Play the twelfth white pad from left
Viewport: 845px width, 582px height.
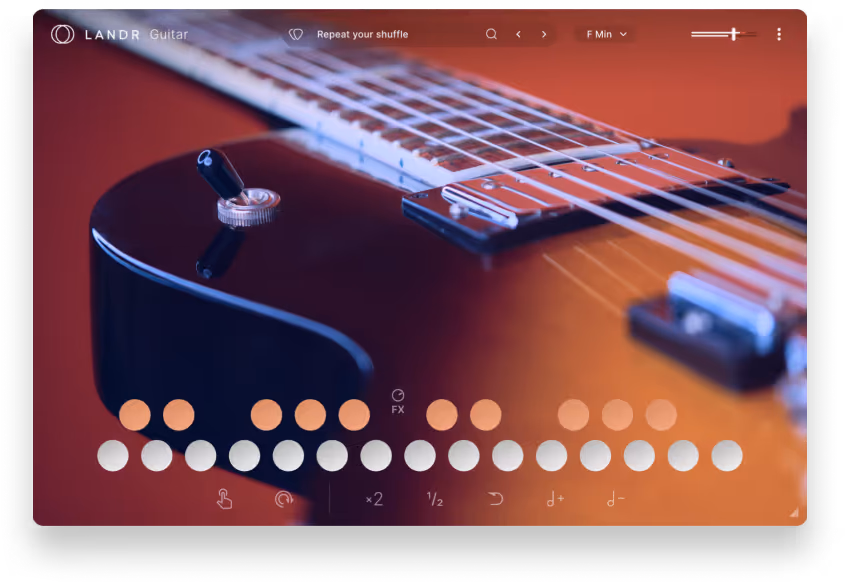tap(595, 455)
